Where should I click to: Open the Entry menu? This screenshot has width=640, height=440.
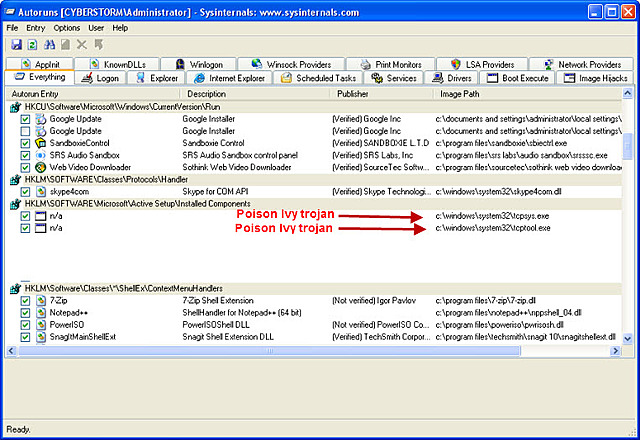point(36,28)
